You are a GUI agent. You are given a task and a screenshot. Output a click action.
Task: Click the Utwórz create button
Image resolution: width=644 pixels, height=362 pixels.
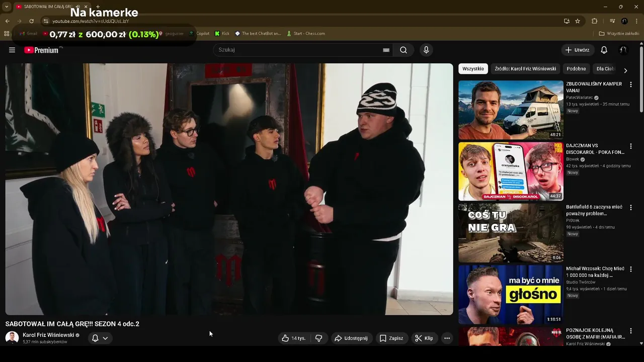577,50
